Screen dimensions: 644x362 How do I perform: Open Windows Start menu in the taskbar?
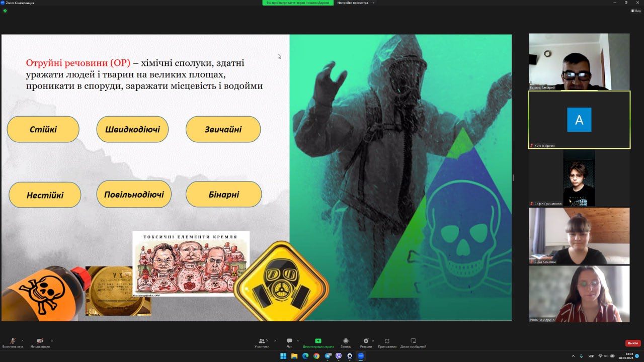(x=283, y=356)
